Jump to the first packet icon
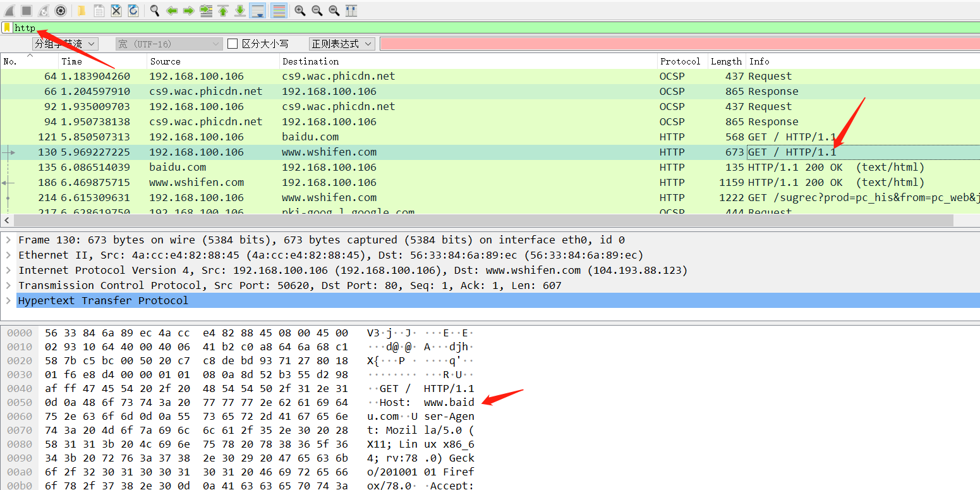 (x=223, y=11)
